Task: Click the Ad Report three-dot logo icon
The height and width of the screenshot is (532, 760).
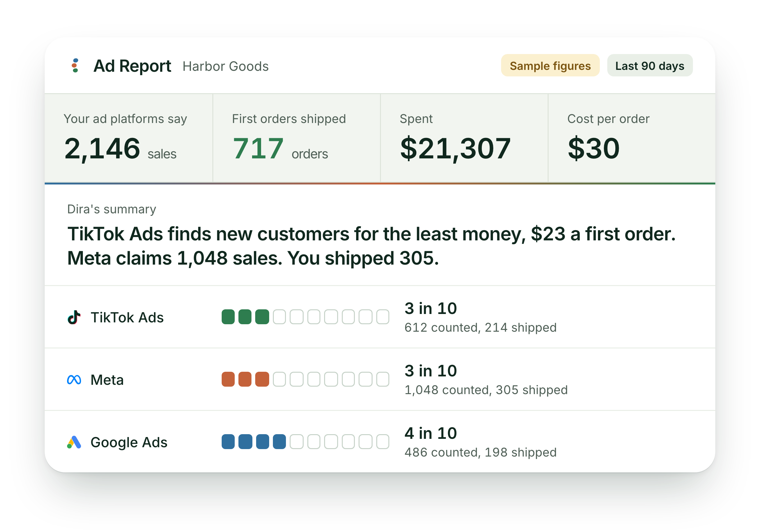Action: (x=75, y=66)
